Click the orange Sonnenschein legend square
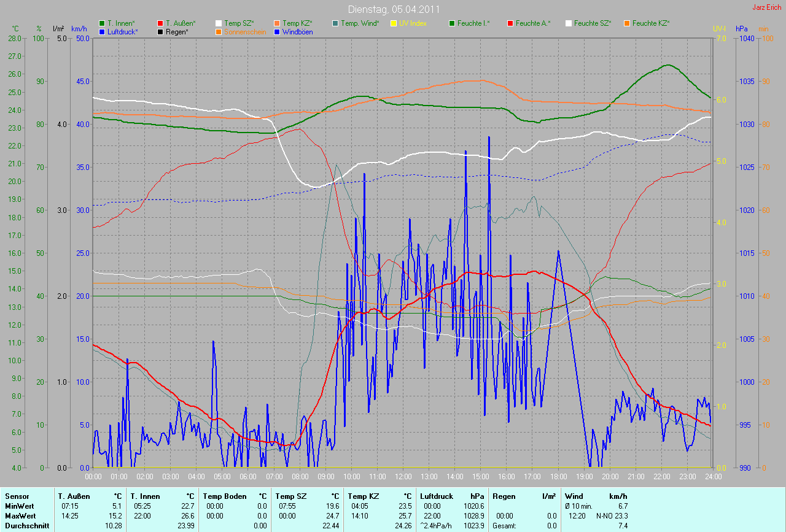This screenshot has width=786, height=532. pos(219,31)
